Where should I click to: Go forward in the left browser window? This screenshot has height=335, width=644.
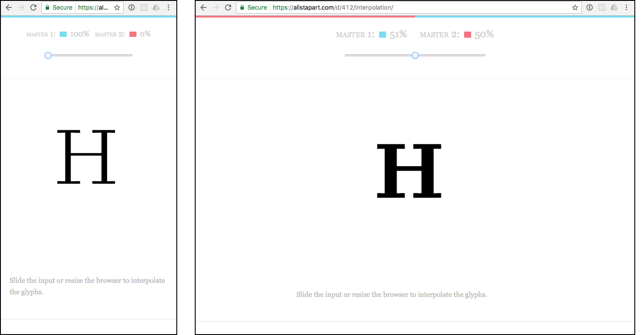(x=21, y=8)
